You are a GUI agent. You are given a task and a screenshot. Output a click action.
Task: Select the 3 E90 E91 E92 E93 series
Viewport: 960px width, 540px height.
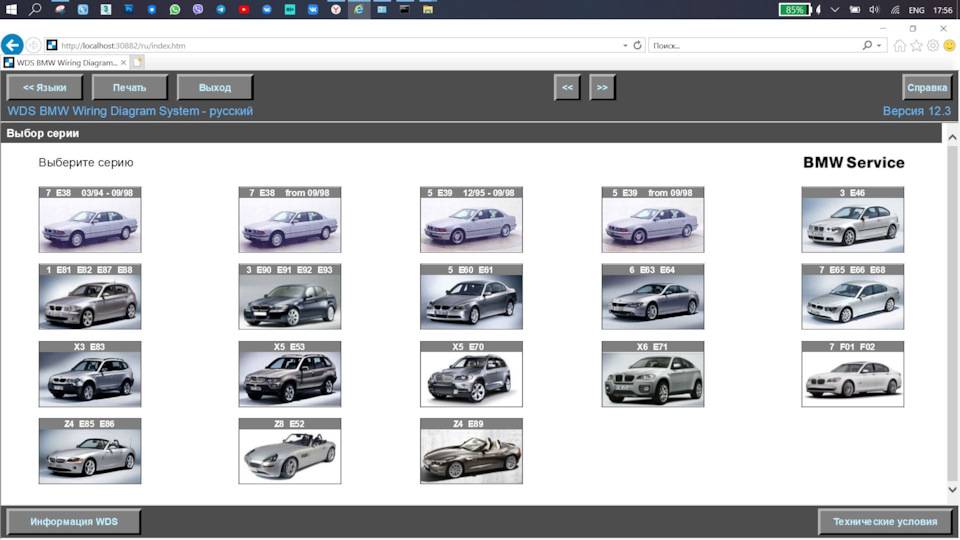pos(290,297)
